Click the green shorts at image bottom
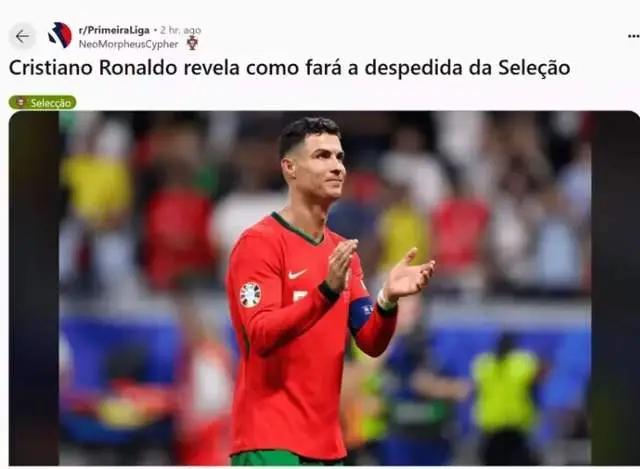 (286, 458)
